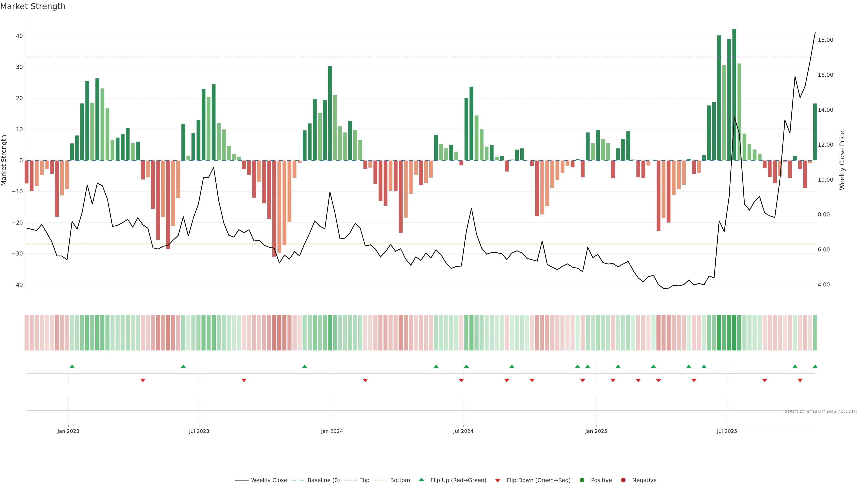Viewport: 868px width, 488px height.
Task: Click the last red flip-down triangle marker
Action: (x=800, y=380)
